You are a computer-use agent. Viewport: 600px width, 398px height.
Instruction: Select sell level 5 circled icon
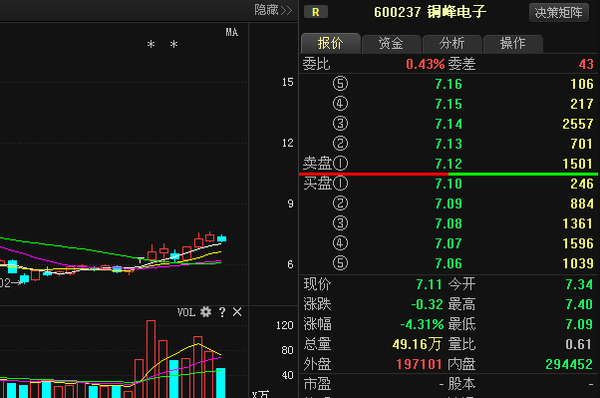[340, 83]
